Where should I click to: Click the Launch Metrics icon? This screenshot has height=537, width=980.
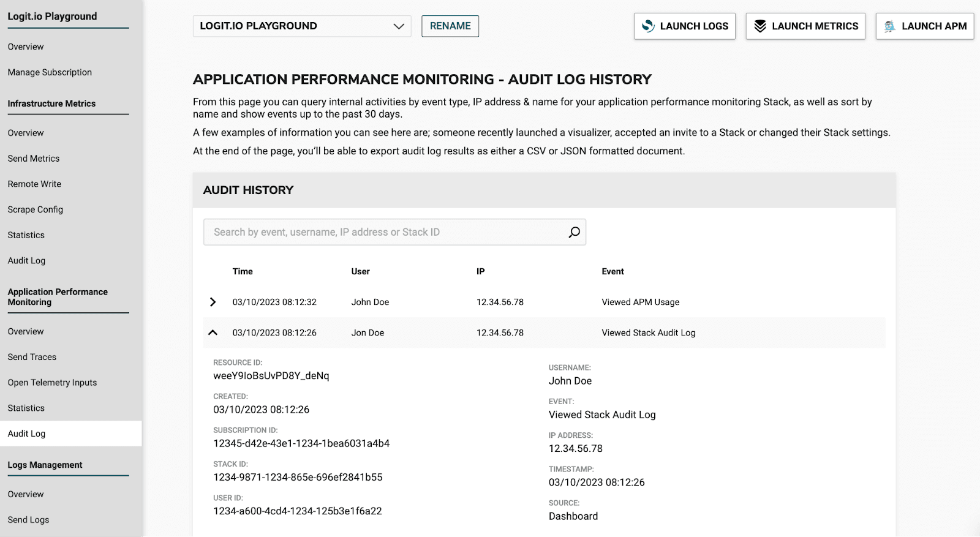point(760,26)
